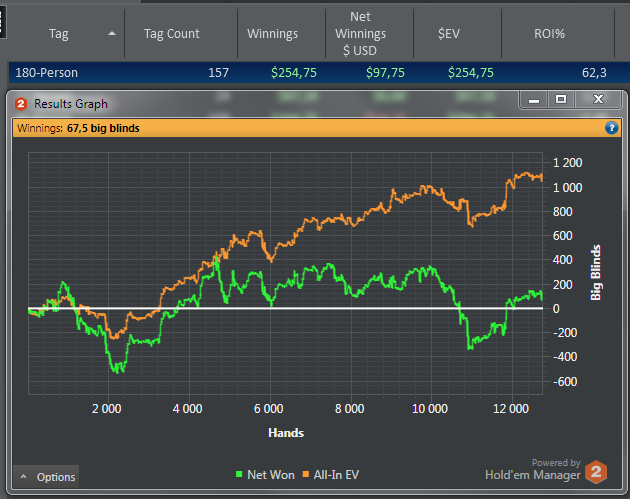Click the tag count value 157

(x=218, y=73)
